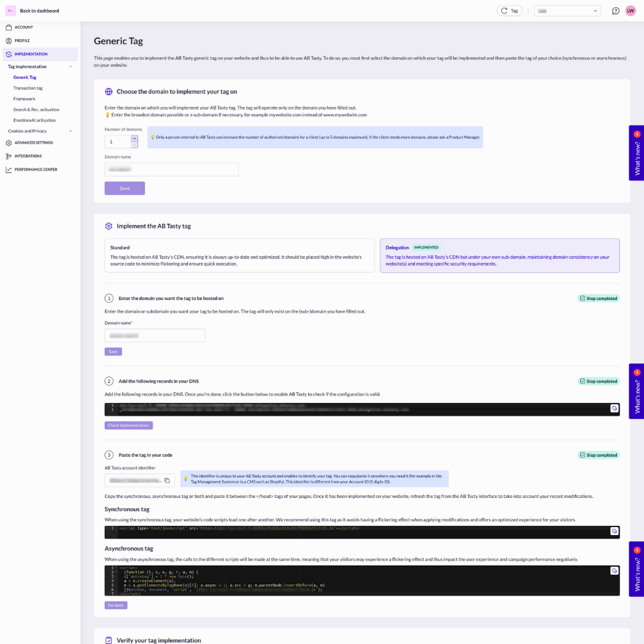
Task: Click Step completed badge for step 3
Action: pos(598,455)
